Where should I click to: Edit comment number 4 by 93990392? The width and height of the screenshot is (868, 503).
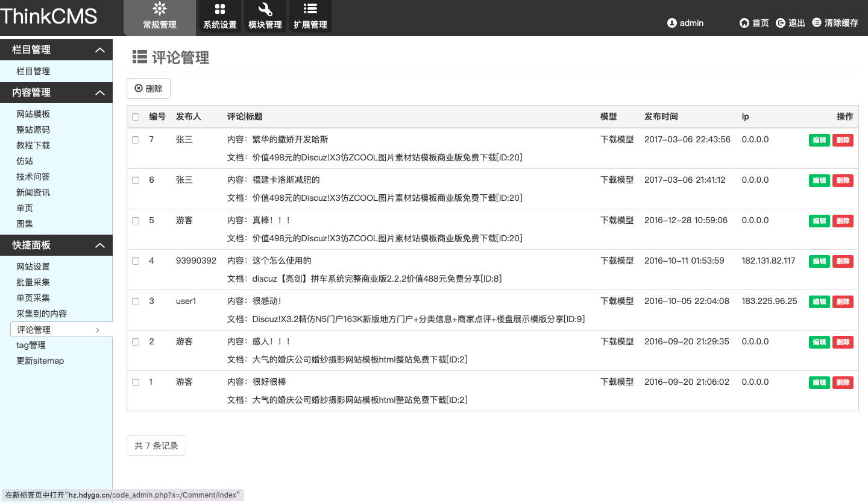coord(819,261)
